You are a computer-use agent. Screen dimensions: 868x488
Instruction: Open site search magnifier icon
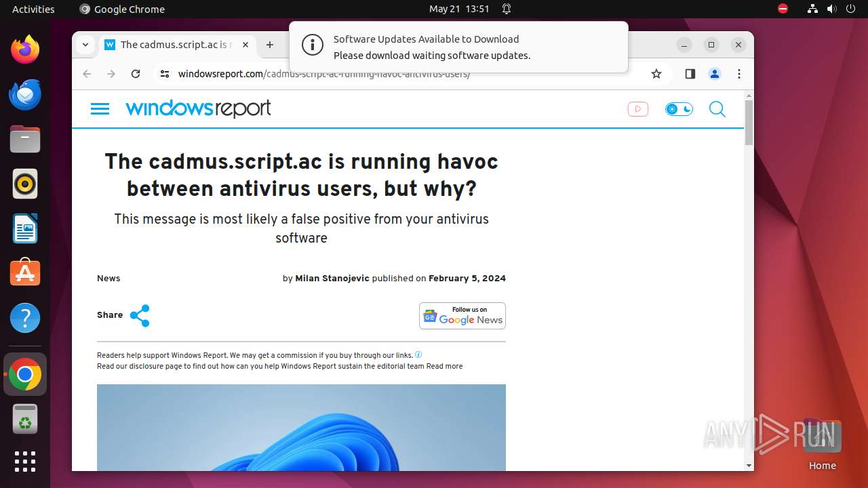pos(717,109)
